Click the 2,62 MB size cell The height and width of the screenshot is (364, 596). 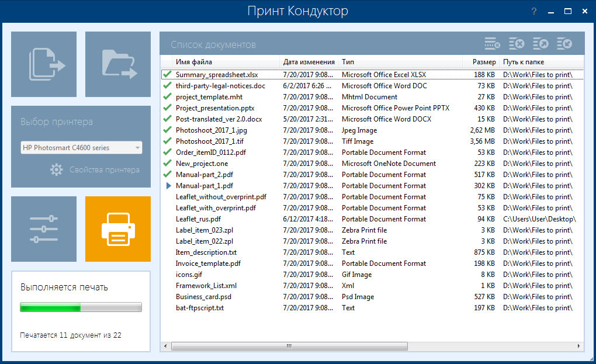(482, 130)
